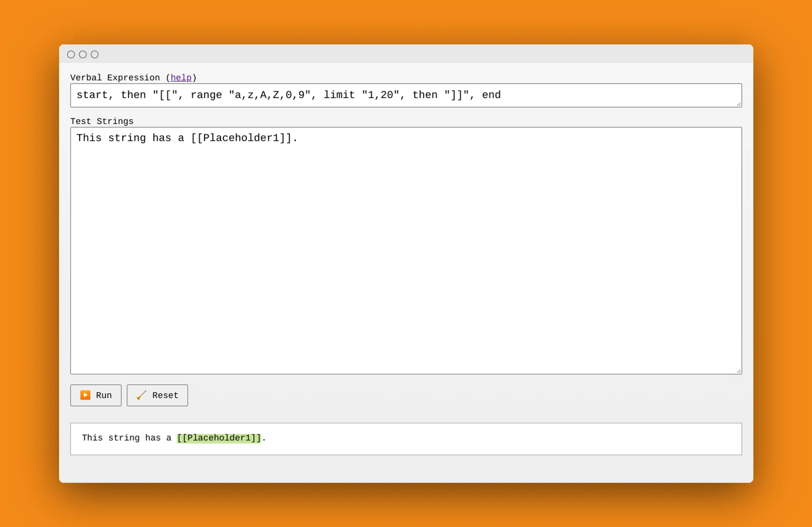
Task: Click the resize handle of Test Strings area
Action: coord(739,371)
